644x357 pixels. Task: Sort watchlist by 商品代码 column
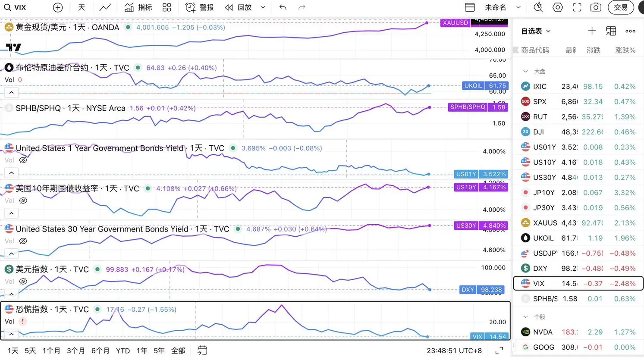pos(535,50)
